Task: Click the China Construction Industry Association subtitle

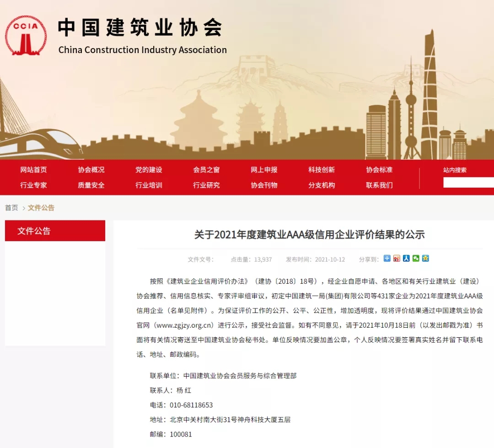Action: click(142, 50)
